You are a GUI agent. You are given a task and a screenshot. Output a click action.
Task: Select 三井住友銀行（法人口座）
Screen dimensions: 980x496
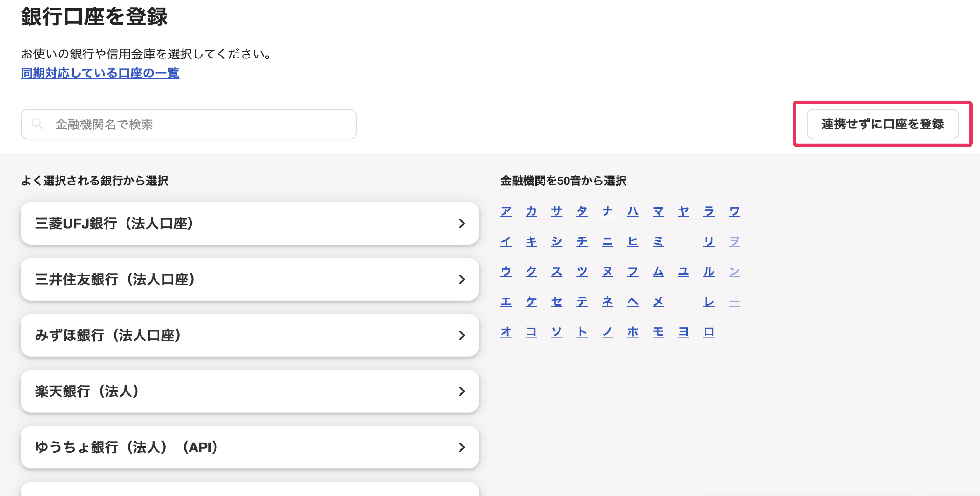[250, 279]
